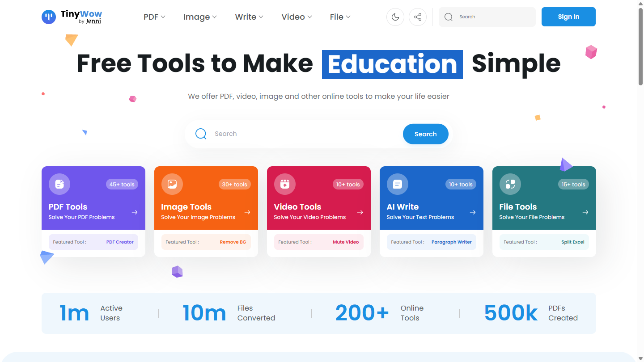The width and height of the screenshot is (644, 362).
Task: Open the Mute Video featured tool
Action: click(346, 242)
